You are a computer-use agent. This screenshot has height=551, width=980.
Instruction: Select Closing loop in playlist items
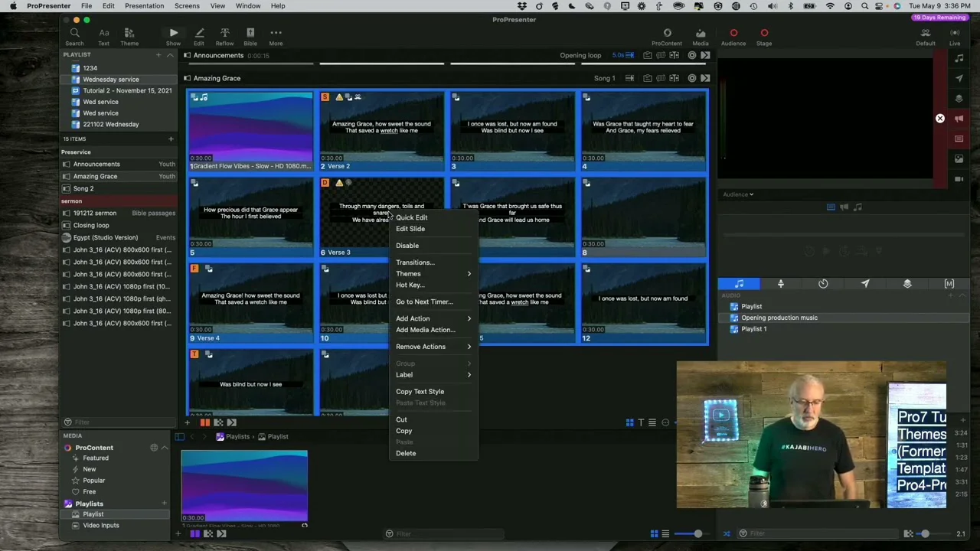[91, 225]
